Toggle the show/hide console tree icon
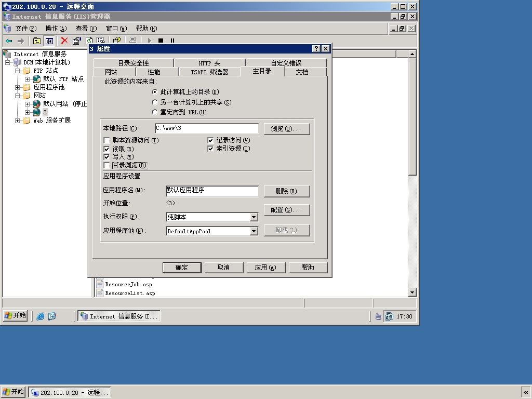Image resolution: width=532 pixels, height=399 pixels. pos(49,41)
